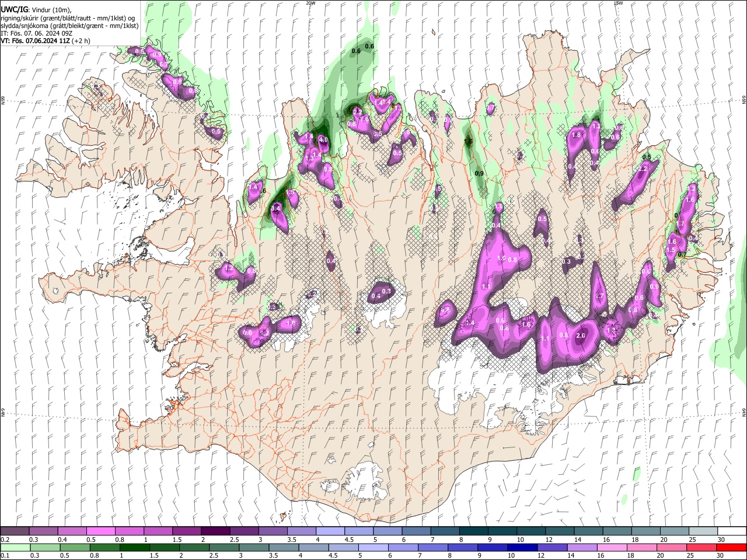Select the snow legend swatch between 0.3 and 0.4
747x560 pixels.
point(43,531)
